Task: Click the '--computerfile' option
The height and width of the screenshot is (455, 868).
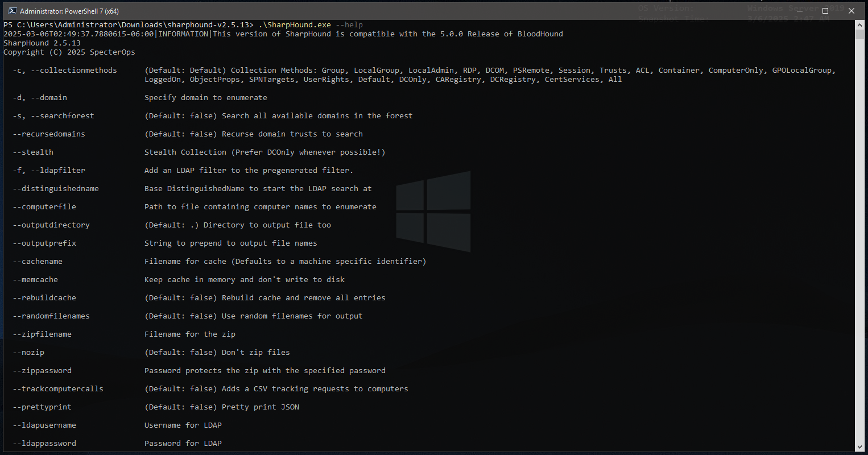Action: click(44, 207)
